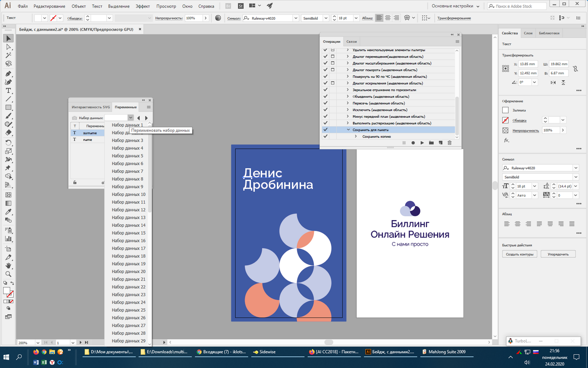Select the Artboard tool

[8, 249]
